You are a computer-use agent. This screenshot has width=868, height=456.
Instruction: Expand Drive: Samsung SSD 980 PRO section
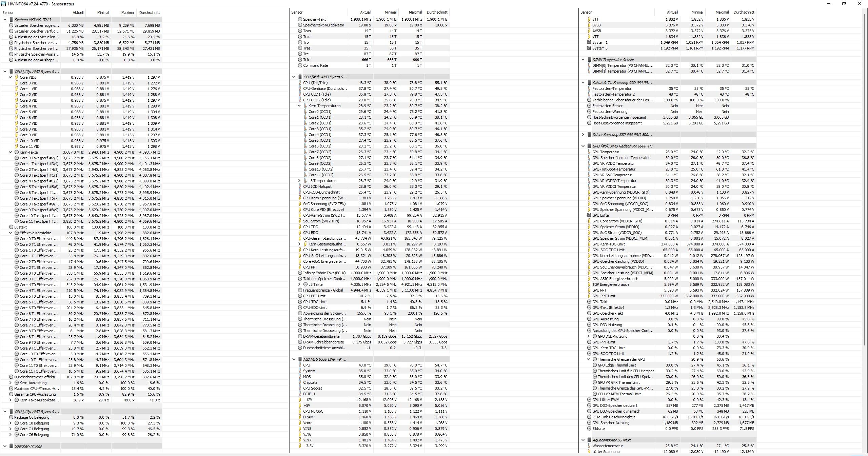point(583,135)
